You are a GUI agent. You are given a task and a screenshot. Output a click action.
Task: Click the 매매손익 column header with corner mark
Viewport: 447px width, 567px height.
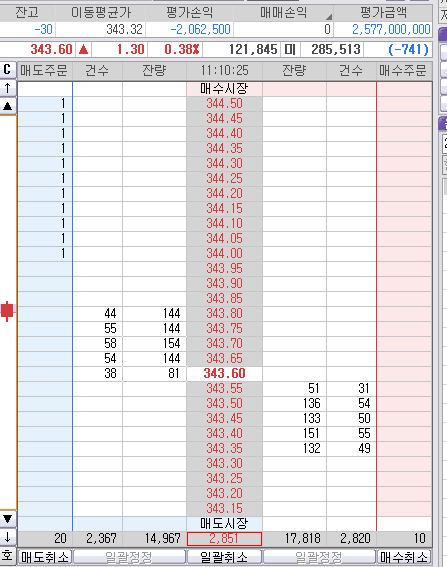pos(284,13)
